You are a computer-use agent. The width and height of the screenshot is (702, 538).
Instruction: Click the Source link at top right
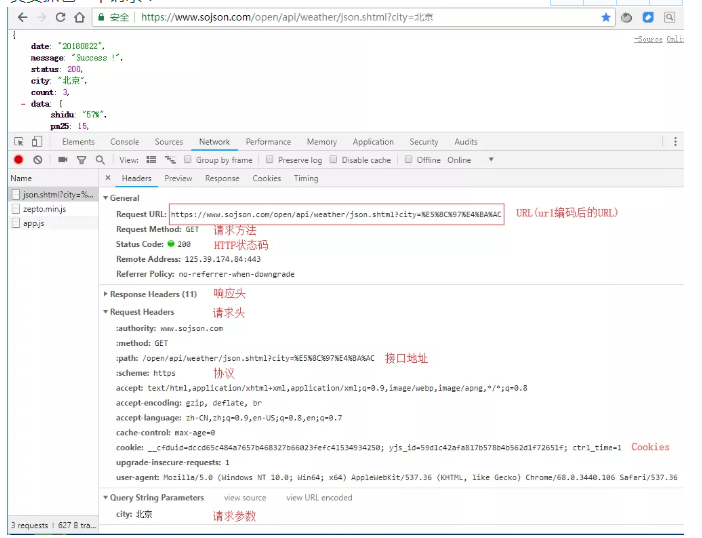648,39
